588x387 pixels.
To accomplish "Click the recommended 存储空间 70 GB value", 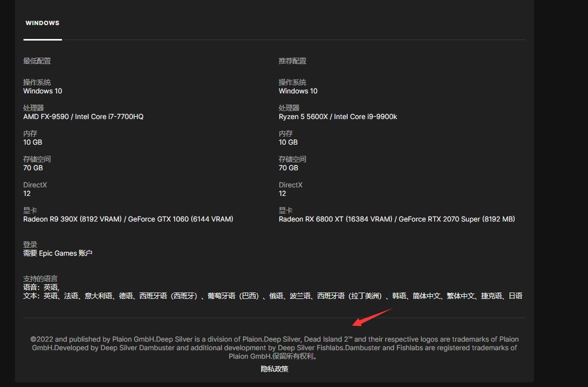I will pos(288,168).
